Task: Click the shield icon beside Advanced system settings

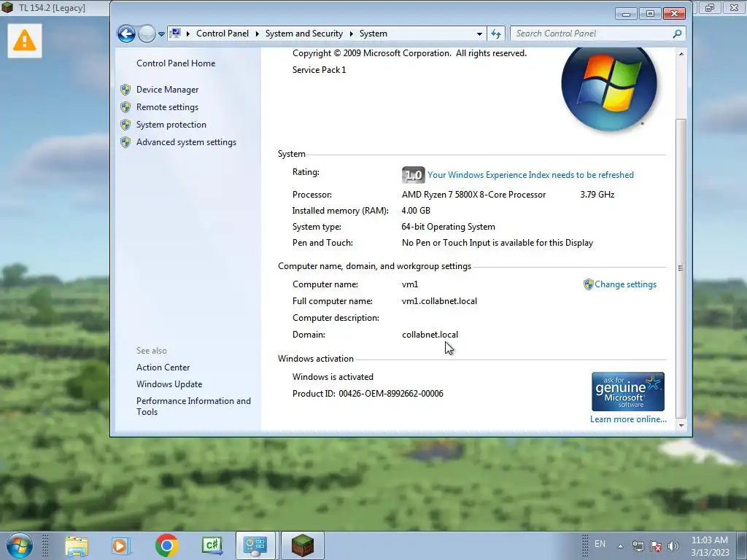Action: pyautogui.click(x=125, y=142)
